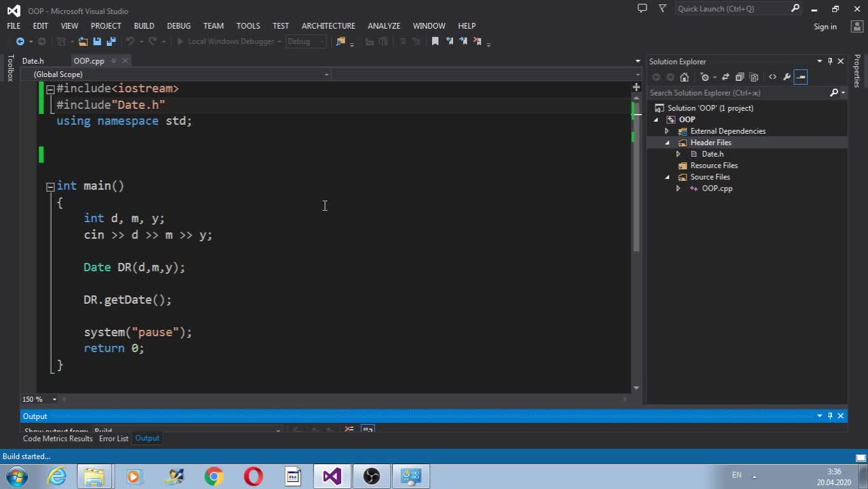Screen dimensions: 868x489
Task: Collapse the OOP project node
Action: tap(656, 120)
